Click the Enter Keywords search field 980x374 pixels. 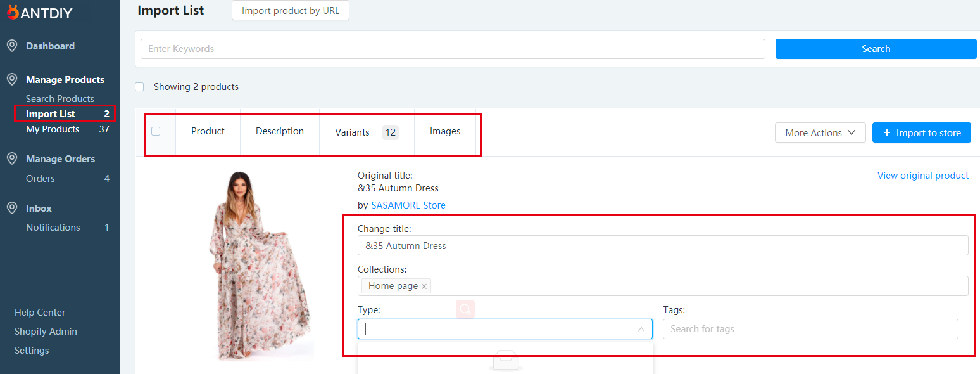click(x=453, y=49)
